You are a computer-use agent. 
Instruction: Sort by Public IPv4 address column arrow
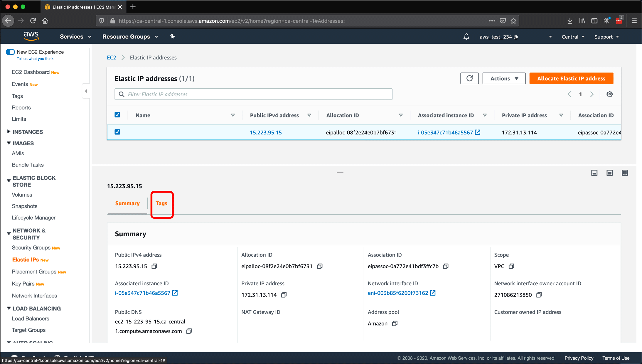[309, 115]
